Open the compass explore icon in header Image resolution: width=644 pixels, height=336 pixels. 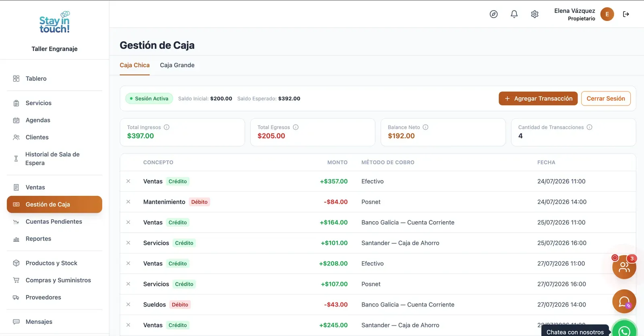493,14
